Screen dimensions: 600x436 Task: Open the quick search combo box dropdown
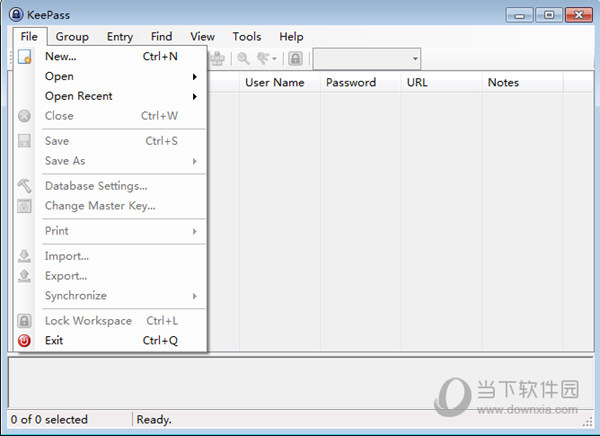(415, 59)
